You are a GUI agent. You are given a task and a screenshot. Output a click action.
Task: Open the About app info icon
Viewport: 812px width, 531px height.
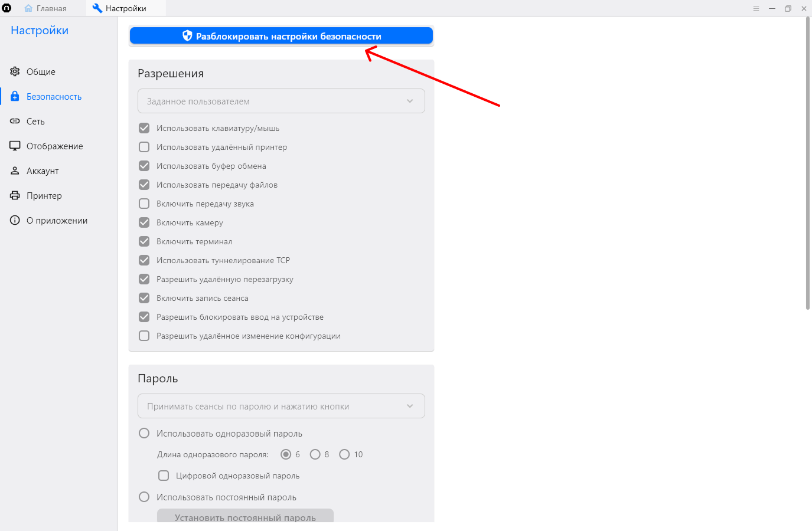[15, 220]
